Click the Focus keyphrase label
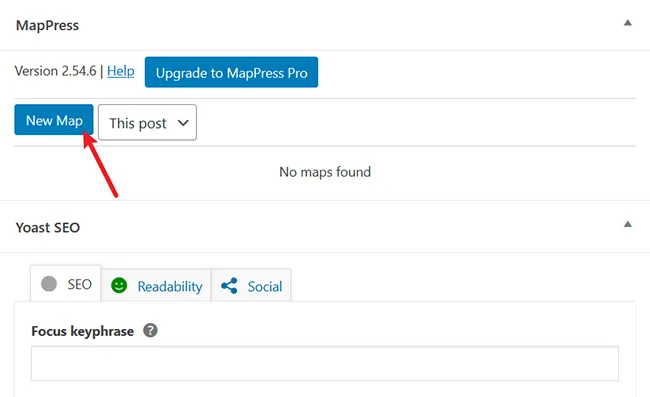 pos(82,331)
